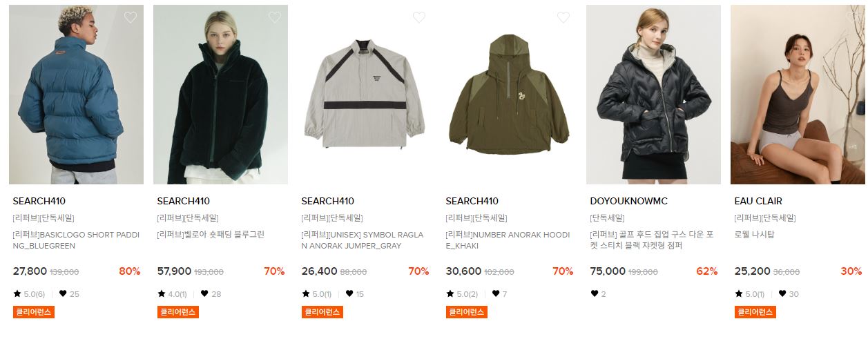Open the BASICLOGO SHORT PADDING_BLUEGREEN product title
The width and height of the screenshot is (868, 339).
coord(76,240)
